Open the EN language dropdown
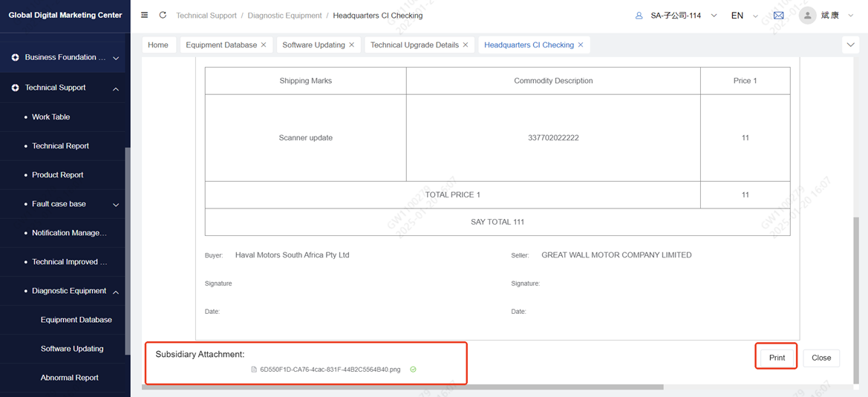Screen dimensions: 868x397 [743, 16]
